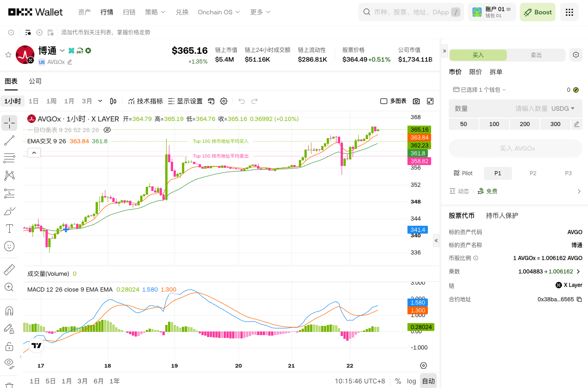Open the apps grid menu
Viewport: 588px width, 388px height.
[569, 12]
